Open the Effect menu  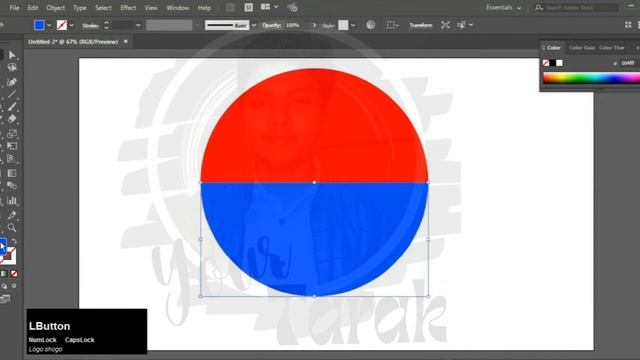(128, 8)
